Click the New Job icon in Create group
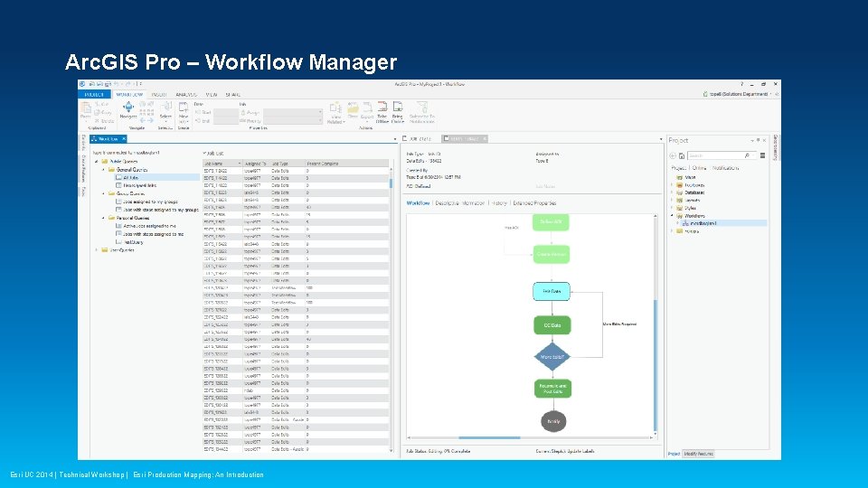Viewport: 868px width, 488px height. pyautogui.click(x=184, y=107)
